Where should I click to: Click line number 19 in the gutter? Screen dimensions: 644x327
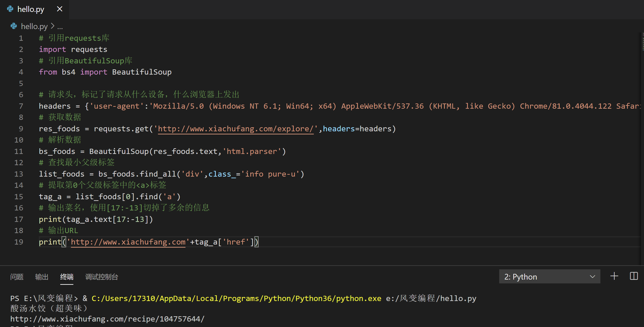pyautogui.click(x=19, y=242)
